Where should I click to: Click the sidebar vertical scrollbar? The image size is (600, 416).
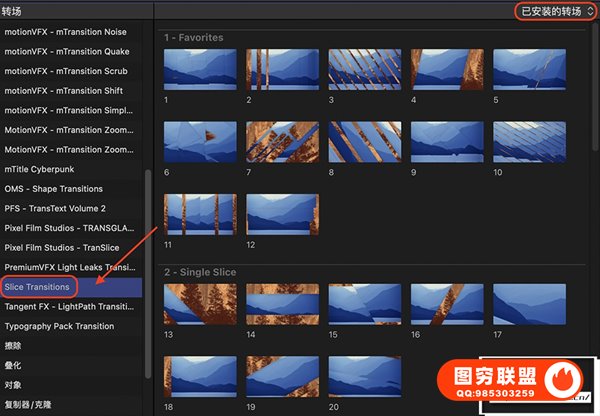[150, 270]
